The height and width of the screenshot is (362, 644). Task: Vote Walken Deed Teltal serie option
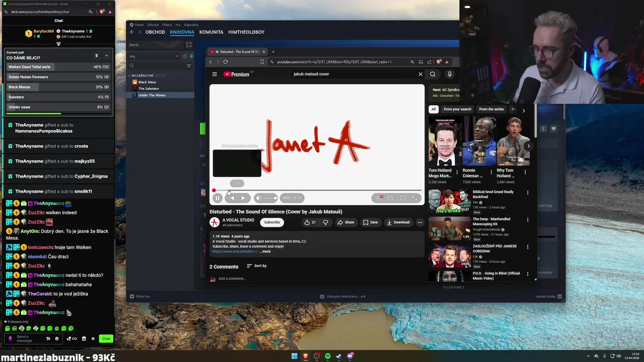click(x=58, y=67)
